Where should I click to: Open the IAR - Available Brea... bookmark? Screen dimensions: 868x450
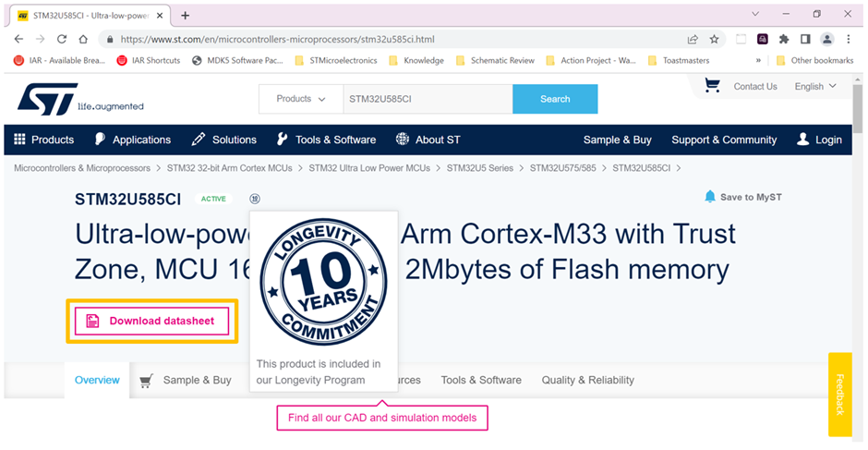(59, 60)
